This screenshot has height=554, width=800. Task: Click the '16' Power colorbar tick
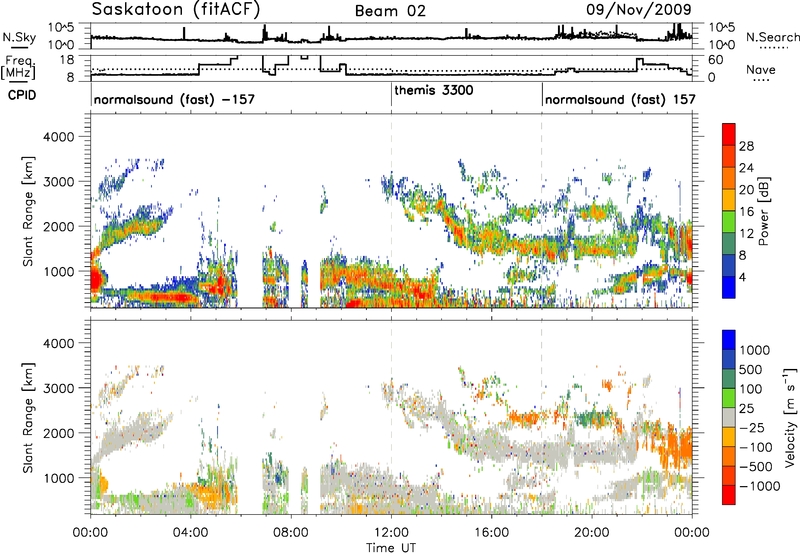point(746,212)
